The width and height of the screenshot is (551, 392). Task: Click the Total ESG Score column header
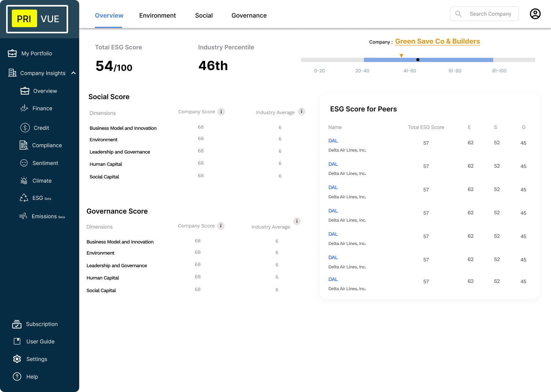426,127
